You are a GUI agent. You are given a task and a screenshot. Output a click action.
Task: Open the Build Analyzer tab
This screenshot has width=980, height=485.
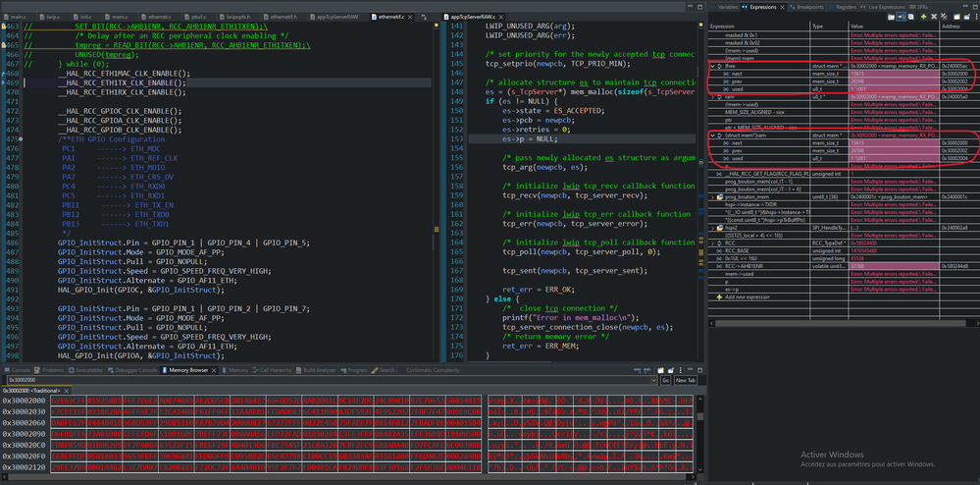pyautogui.click(x=315, y=370)
